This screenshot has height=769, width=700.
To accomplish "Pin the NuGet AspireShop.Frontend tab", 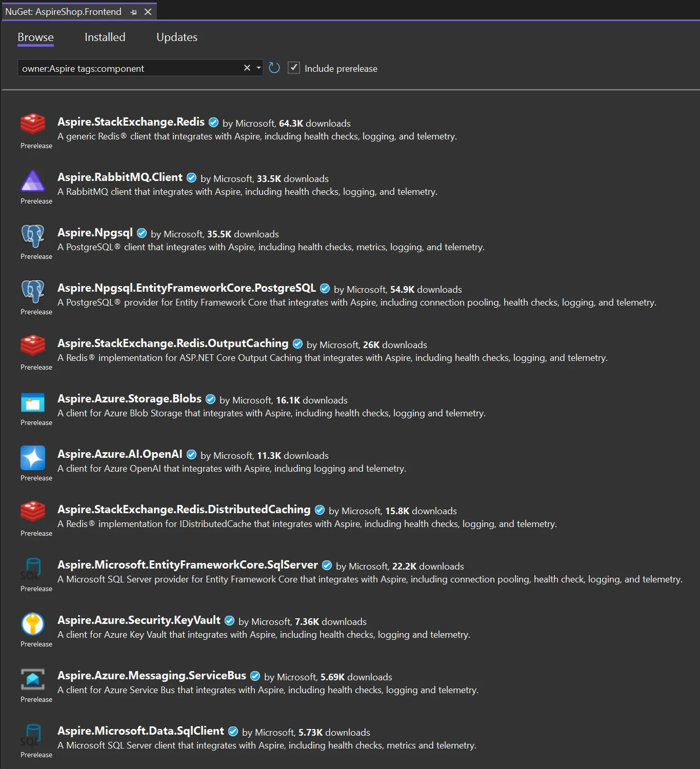I will (x=133, y=11).
